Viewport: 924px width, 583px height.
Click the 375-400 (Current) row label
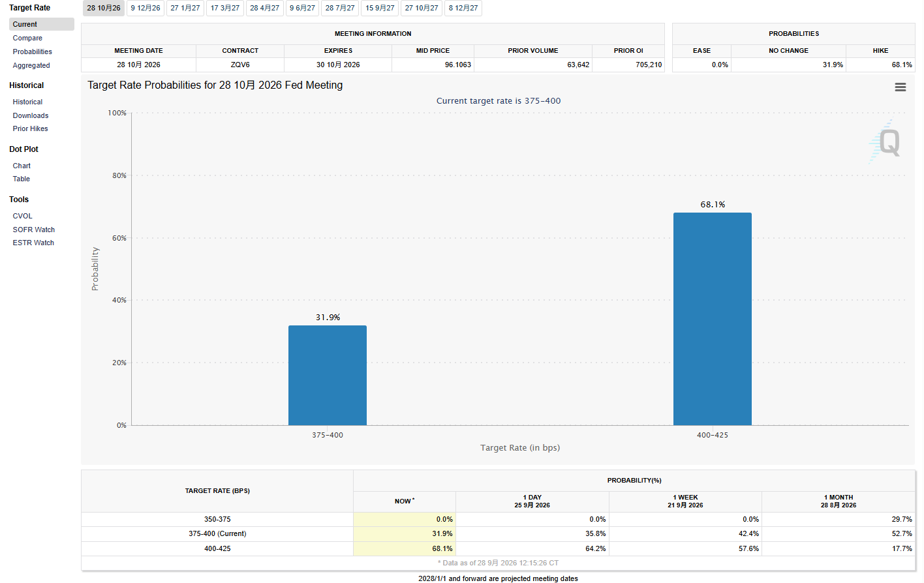[x=217, y=533]
